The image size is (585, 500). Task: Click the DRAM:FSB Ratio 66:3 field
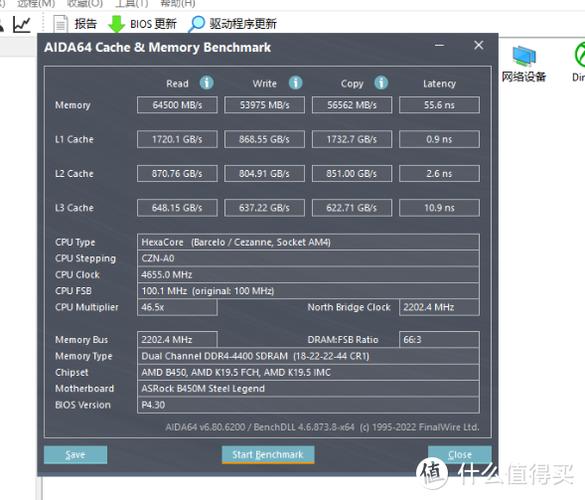point(439,340)
